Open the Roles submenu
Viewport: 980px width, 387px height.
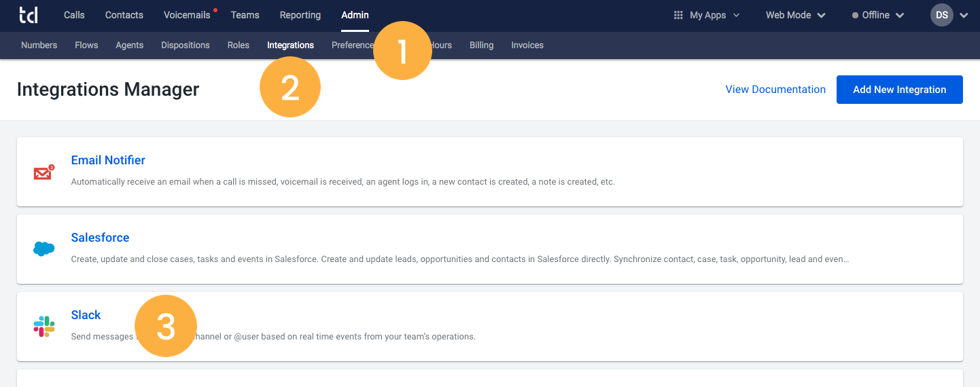239,45
